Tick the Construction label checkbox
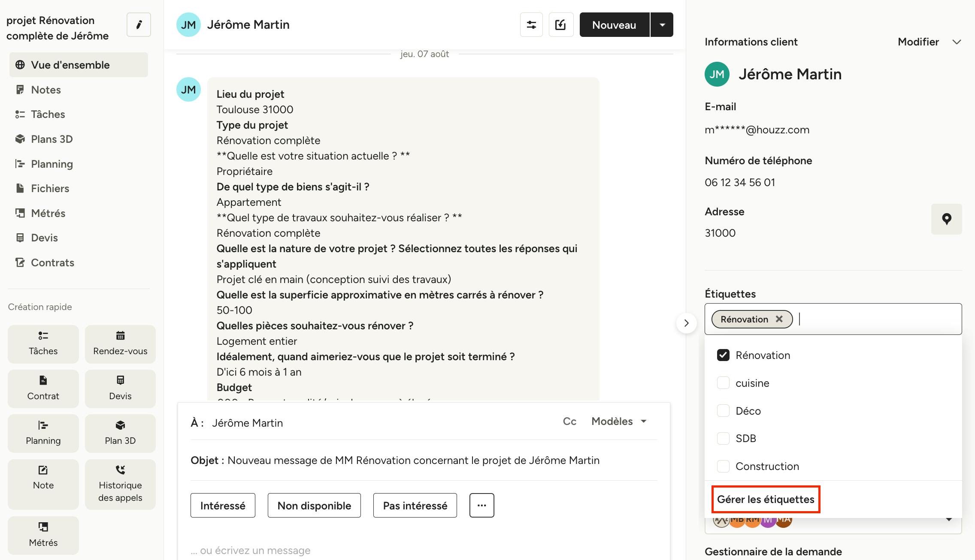This screenshot has width=975, height=560. click(723, 466)
